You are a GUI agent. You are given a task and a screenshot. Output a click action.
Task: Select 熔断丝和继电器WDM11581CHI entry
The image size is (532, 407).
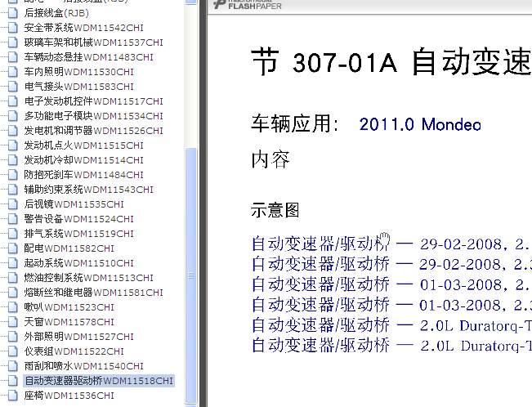94,293
